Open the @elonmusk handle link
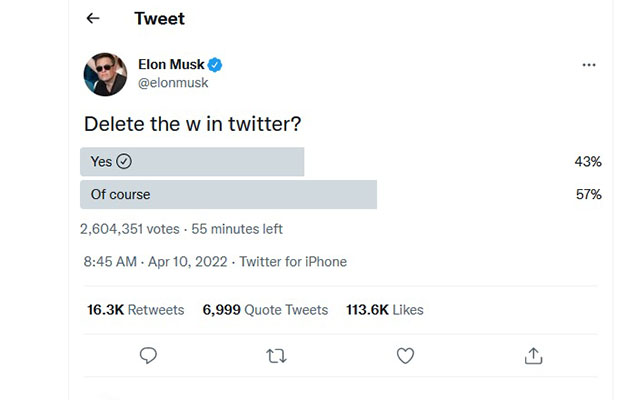This screenshot has width=636, height=400. coord(173,83)
